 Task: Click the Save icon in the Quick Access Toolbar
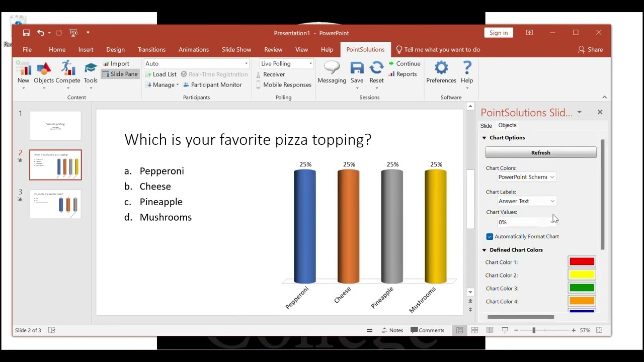coord(26,33)
